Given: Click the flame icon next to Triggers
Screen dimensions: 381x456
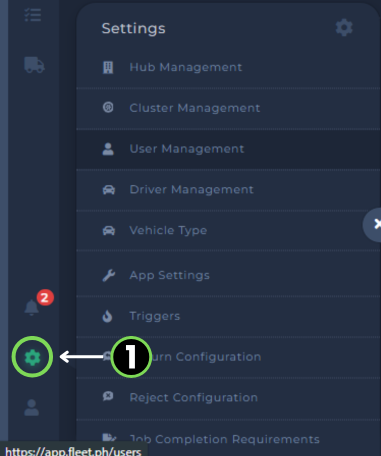Looking at the screenshot, I should tap(107, 316).
